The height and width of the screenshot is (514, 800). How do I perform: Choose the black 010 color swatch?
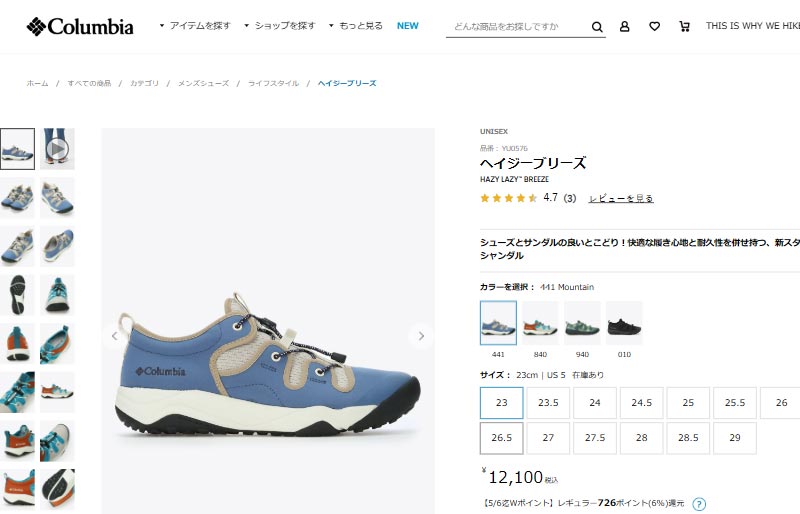pyautogui.click(x=624, y=323)
